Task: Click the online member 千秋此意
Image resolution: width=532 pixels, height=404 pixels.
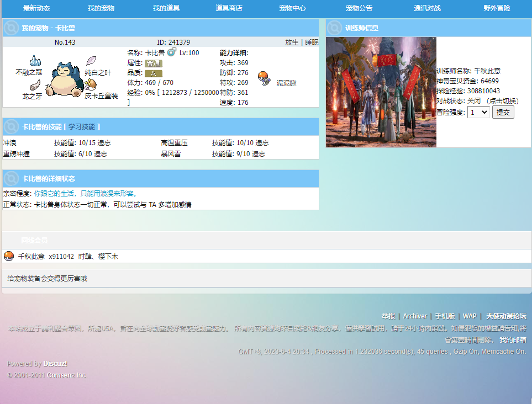Action: point(31,257)
